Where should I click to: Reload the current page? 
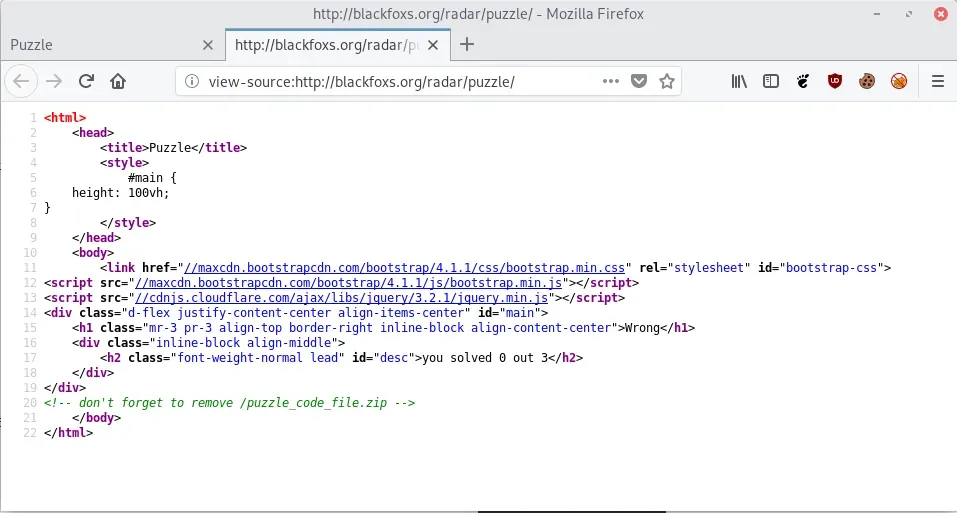coord(87,81)
